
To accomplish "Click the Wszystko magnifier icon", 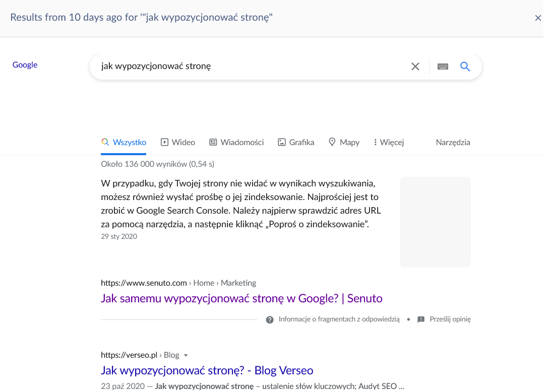I will click(105, 142).
